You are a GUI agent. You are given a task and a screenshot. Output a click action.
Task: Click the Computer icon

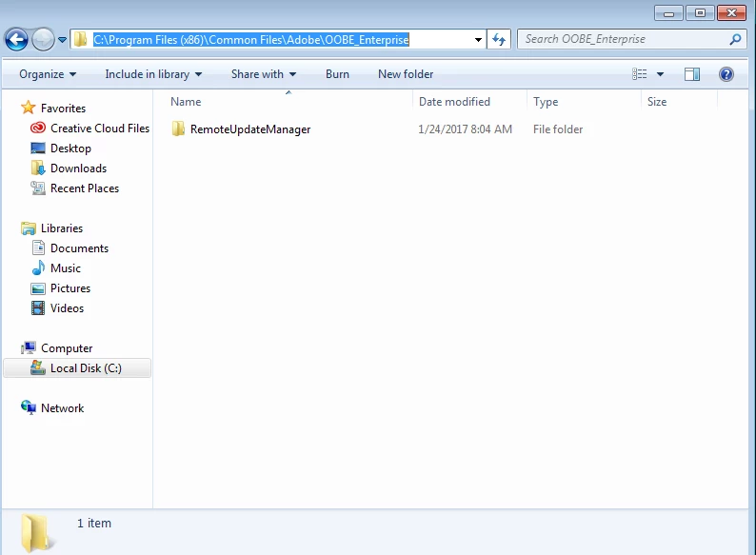pos(29,347)
